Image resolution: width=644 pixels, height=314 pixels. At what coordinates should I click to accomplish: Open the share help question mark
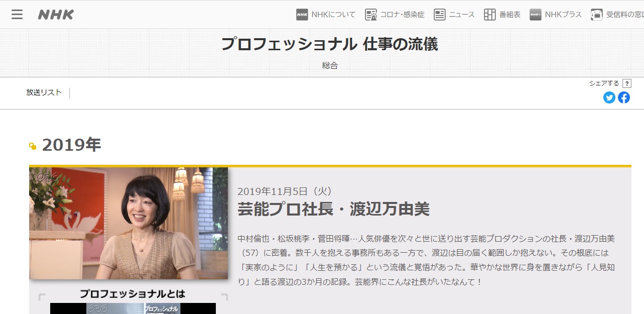(626, 83)
